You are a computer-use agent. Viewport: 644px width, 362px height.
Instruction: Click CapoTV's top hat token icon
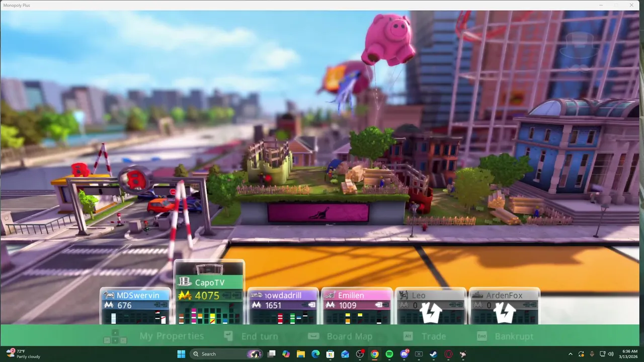185,282
